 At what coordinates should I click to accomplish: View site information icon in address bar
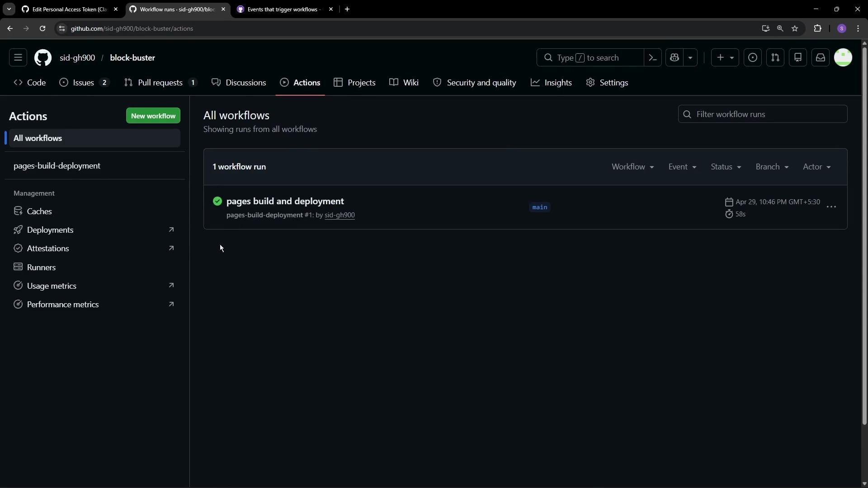[x=62, y=28]
